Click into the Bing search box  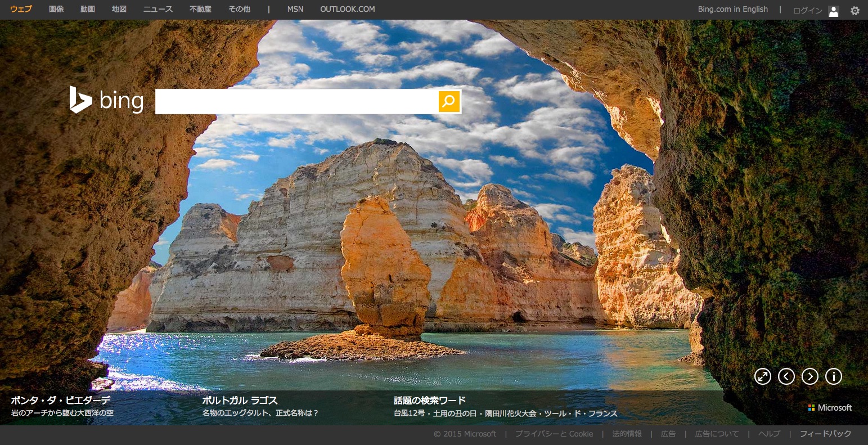tap(296, 101)
